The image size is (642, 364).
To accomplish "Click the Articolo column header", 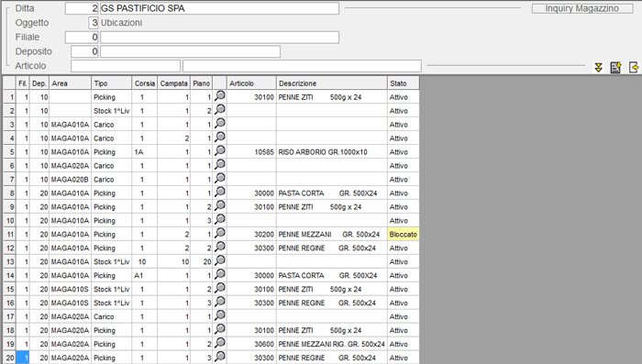I will 251,83.
